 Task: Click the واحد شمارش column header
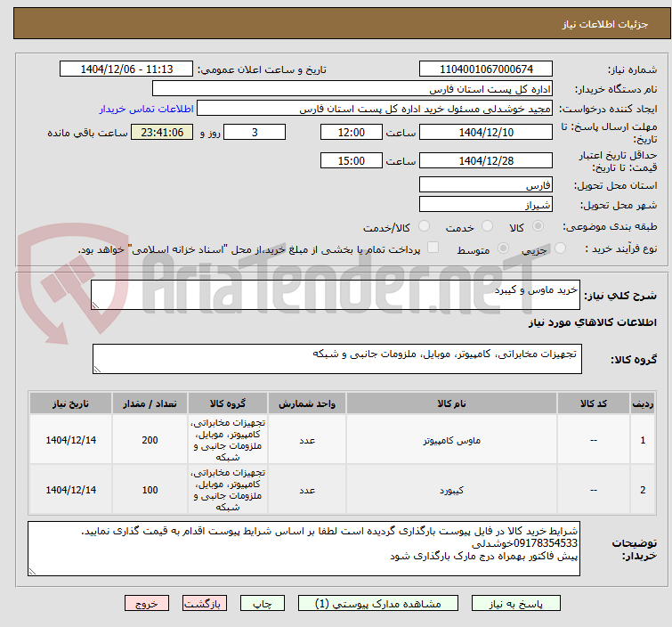pyautogui.click(x=307, y=403)
